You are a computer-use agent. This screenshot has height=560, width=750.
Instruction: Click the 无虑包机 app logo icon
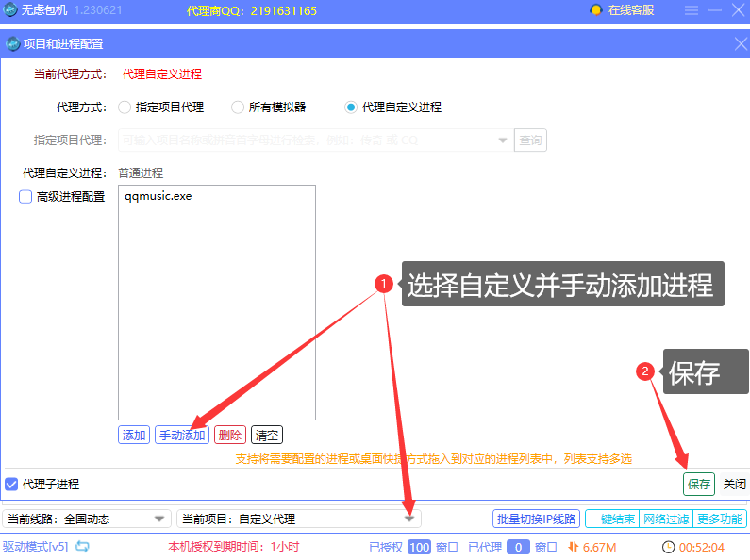pyautogui.click(x=10, y=9)
